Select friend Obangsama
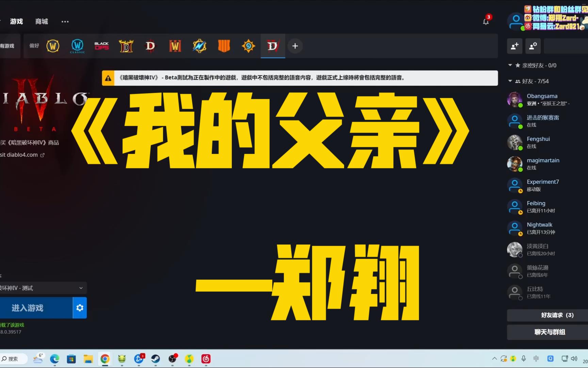588x368 pixels. coord(548,99)
